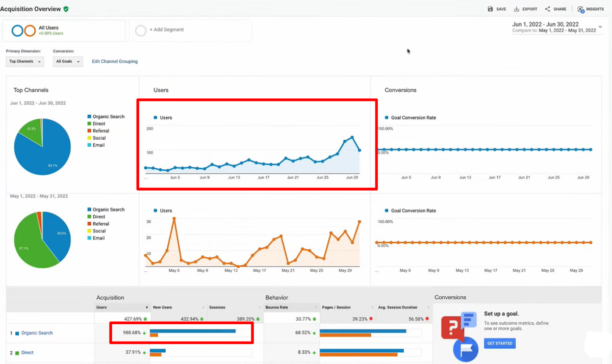Screen dimensions: 612x364
Task: Click the 37.91% Direct users value
Action: (134, 352)
